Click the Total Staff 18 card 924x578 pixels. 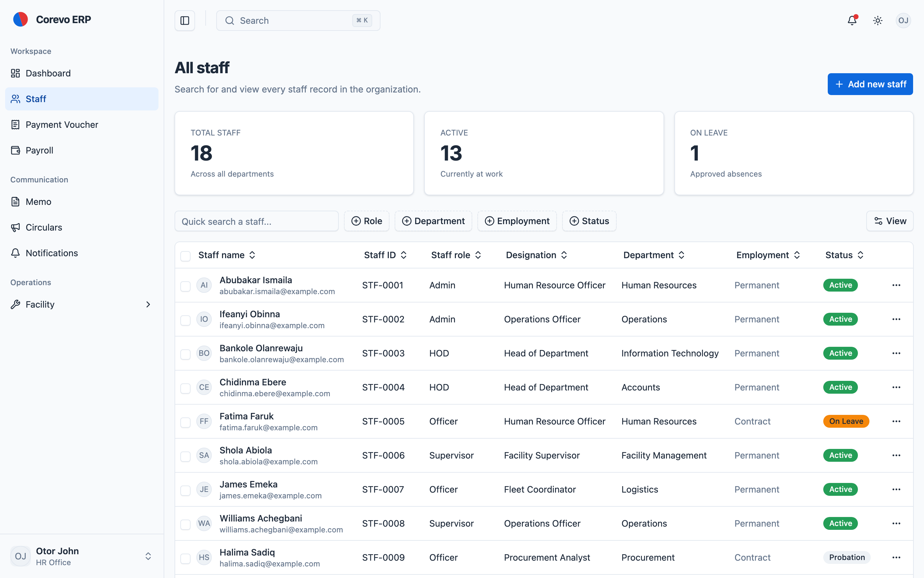pyautogui.click(x=294, y=153)
